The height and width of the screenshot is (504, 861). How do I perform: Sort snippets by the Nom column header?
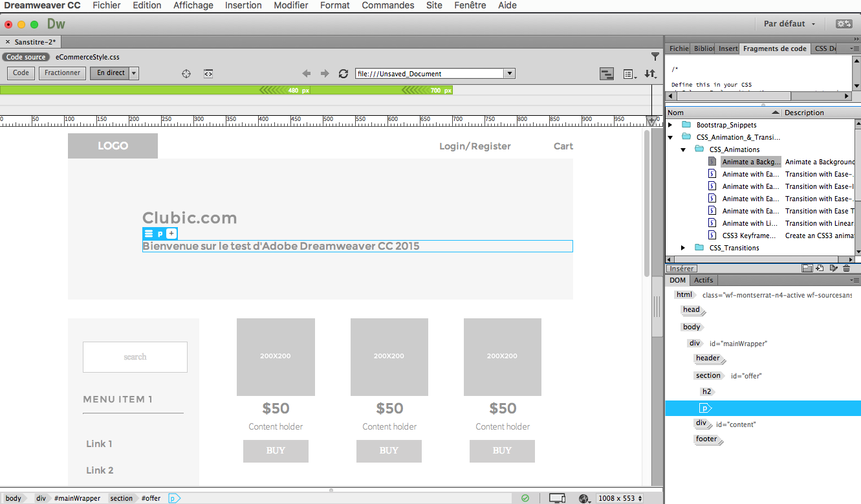tap(724, 113)
